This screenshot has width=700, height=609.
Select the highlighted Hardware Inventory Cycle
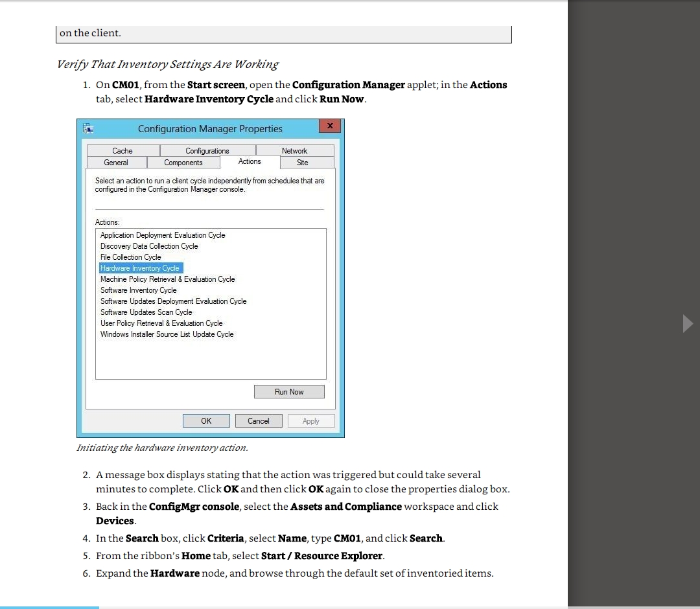140,268
